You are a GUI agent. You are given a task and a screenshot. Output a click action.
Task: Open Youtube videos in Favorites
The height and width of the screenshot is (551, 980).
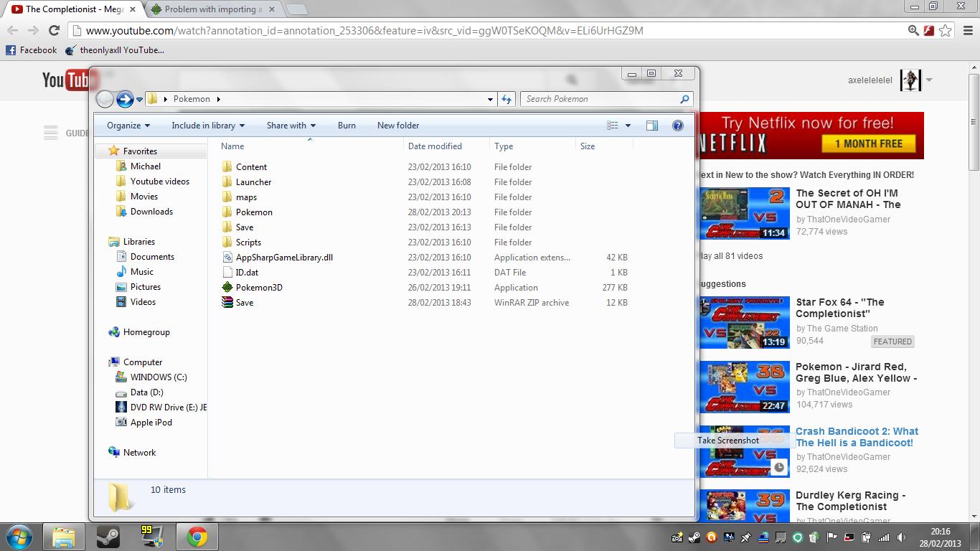click(160, 182)
